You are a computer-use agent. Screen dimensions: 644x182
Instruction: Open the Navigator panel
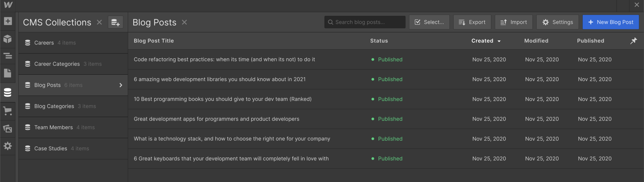8,56
